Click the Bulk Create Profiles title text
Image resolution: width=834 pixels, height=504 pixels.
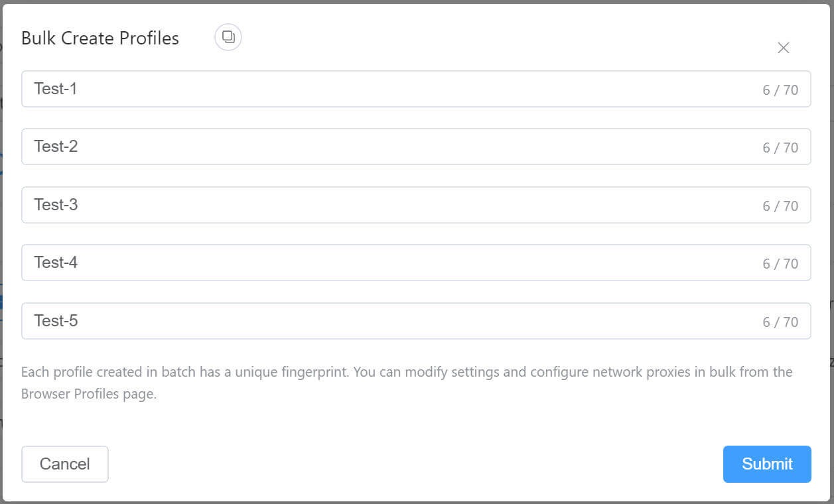point(100,38)
